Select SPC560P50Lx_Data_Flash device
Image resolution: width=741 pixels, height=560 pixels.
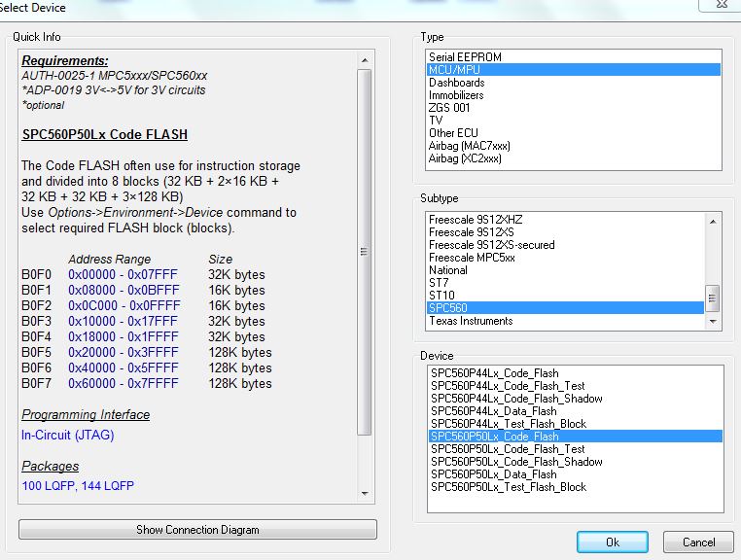[x=576, y=474]
